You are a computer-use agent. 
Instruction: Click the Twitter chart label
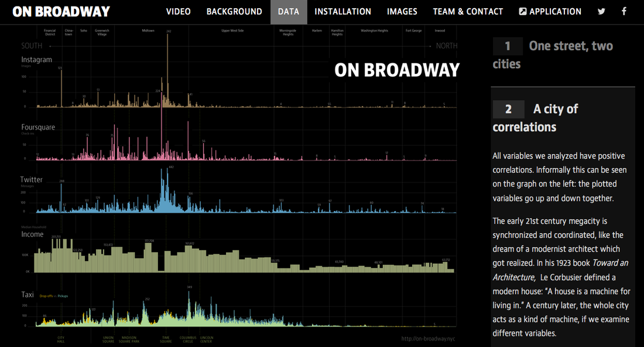pyautogui.click(x=31, y=180)
